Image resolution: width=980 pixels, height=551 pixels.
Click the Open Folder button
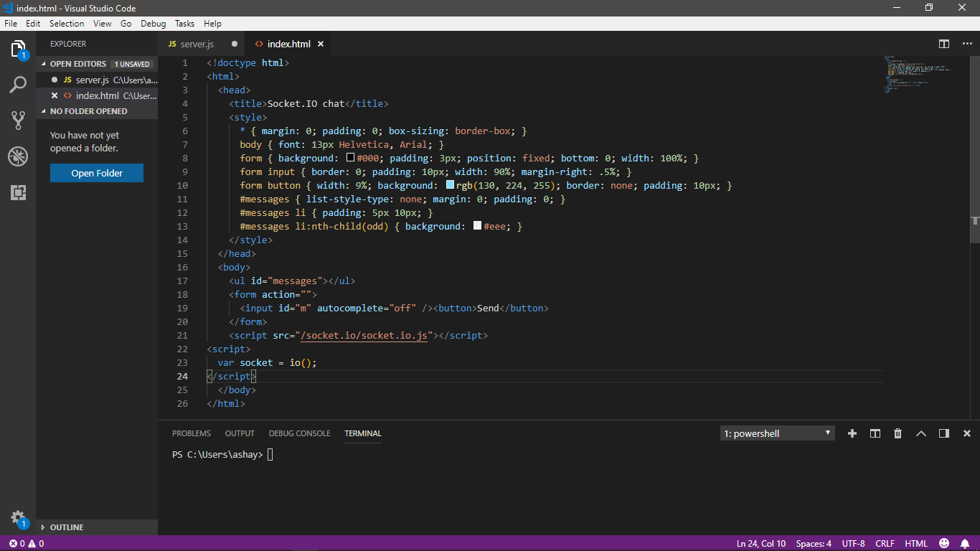tap(97, 173)
